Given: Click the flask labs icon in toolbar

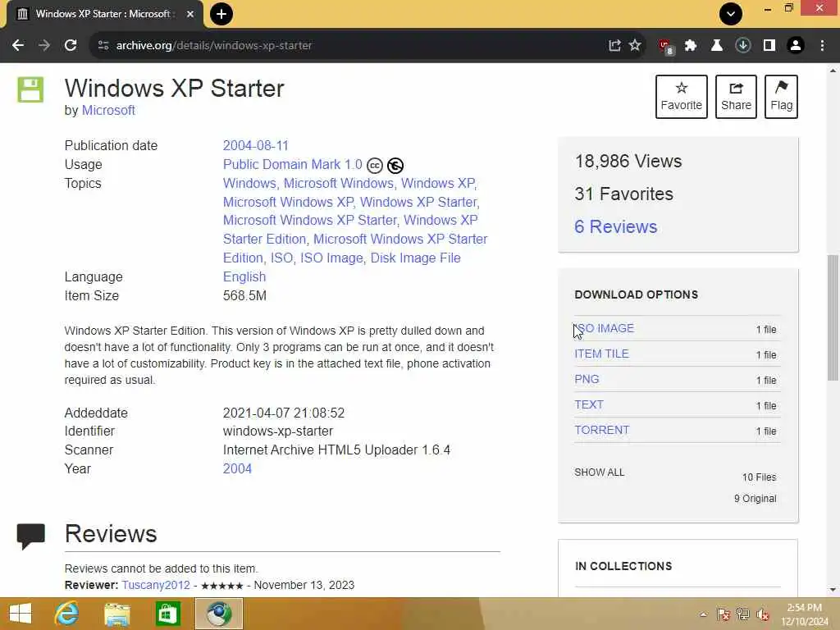Looking at the screenshot, I should [717, 46].
